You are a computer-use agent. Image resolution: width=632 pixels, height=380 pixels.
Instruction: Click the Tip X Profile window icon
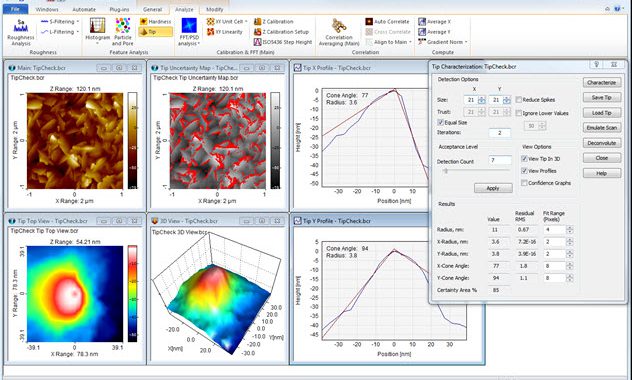click(x=297, y=68)
